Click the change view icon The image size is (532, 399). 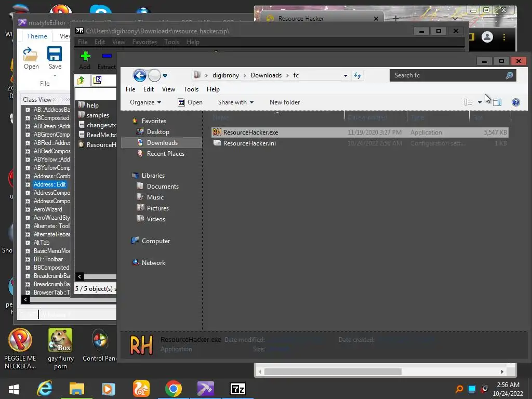(469, 102)
